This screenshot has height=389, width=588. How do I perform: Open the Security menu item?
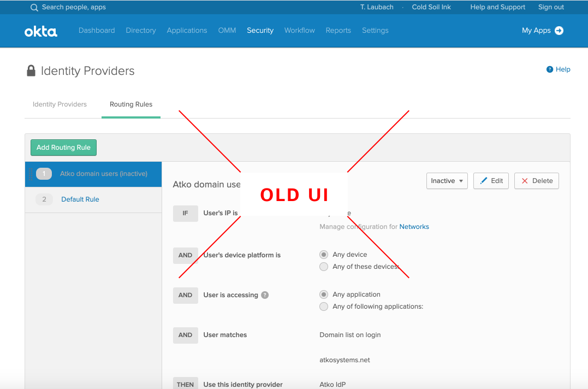260,30
